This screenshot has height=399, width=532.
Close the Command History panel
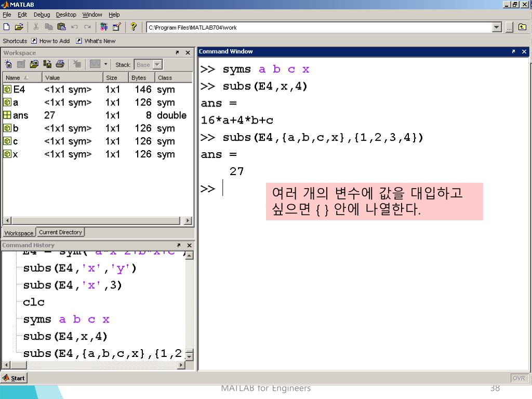[189, 245]
